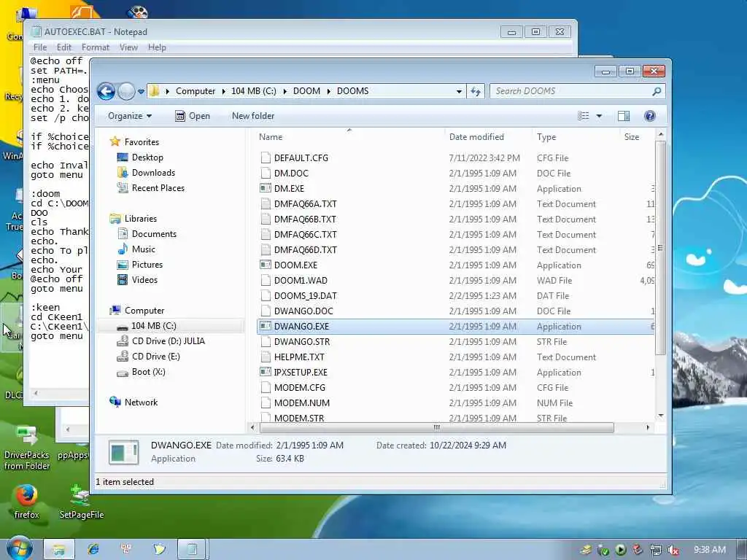The height and width of the screenshot is (560, 747).
Task: Open Notepad Edit menu
Action: coord(64,47)
